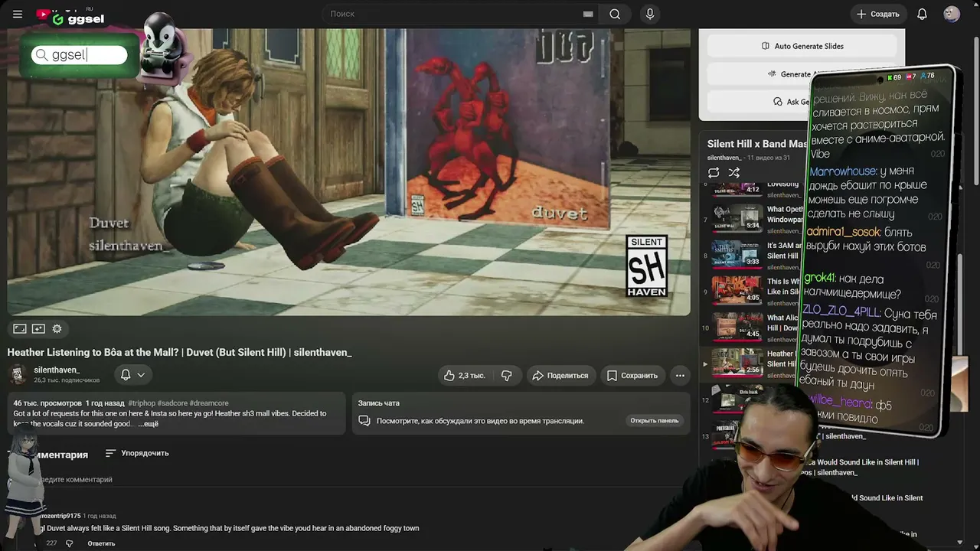This screenshot has width=980, height=551.
Task: Click the #triphop hashtag link
Action: 142,403
